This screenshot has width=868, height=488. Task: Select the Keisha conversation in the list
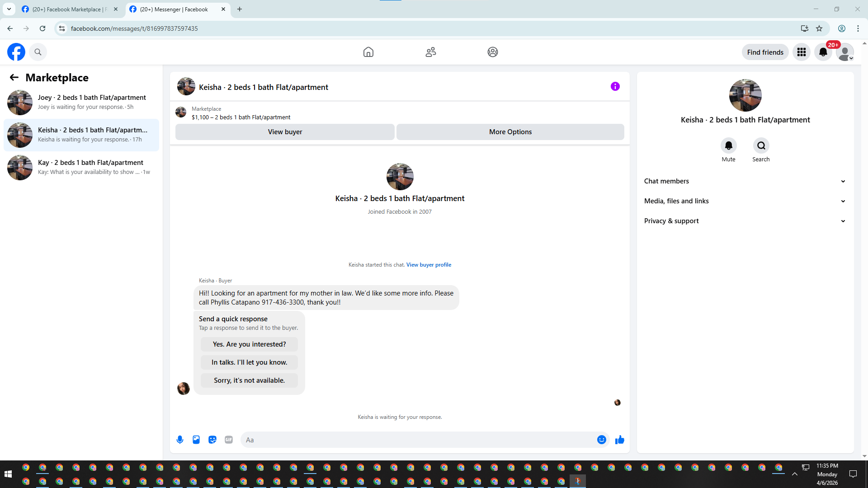81,135
